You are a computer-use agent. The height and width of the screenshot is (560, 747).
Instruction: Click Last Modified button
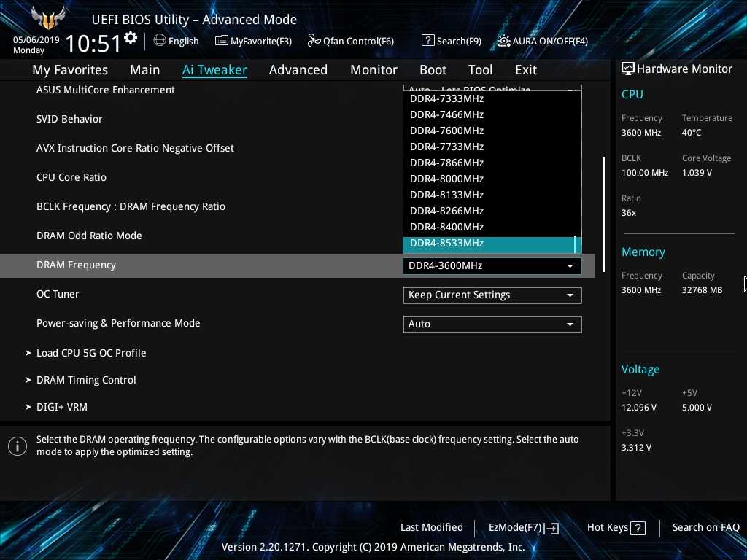(x=431, y=527)
